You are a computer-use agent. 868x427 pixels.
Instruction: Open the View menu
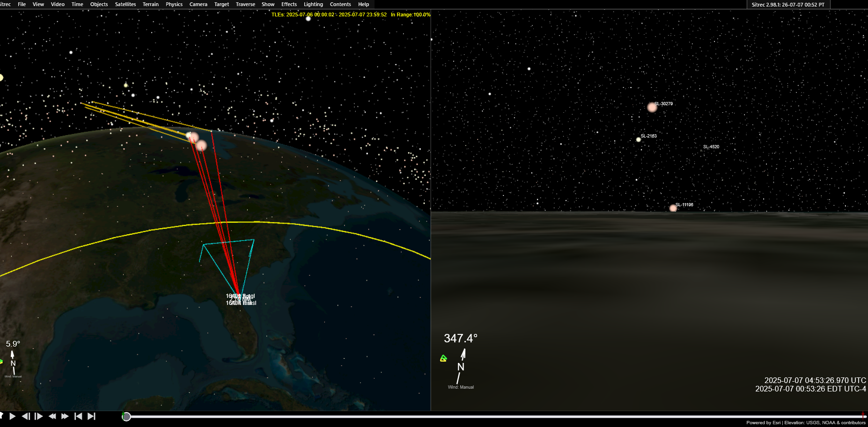pos(38,4)
